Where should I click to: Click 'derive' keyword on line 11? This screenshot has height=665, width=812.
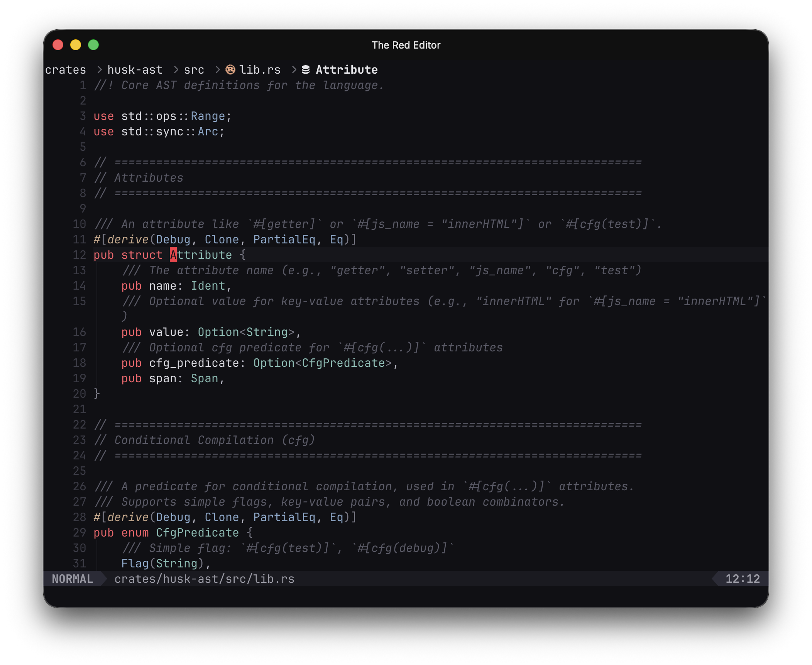click(128, 240)
